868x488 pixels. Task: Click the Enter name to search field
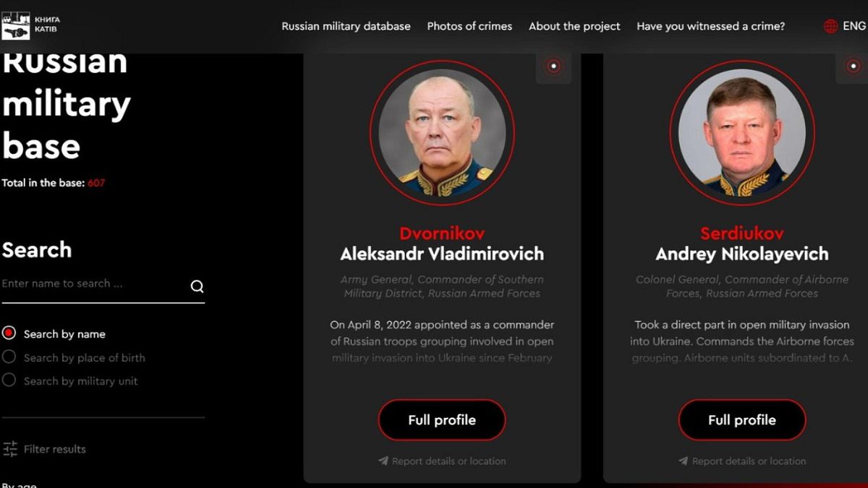(94, 284)
